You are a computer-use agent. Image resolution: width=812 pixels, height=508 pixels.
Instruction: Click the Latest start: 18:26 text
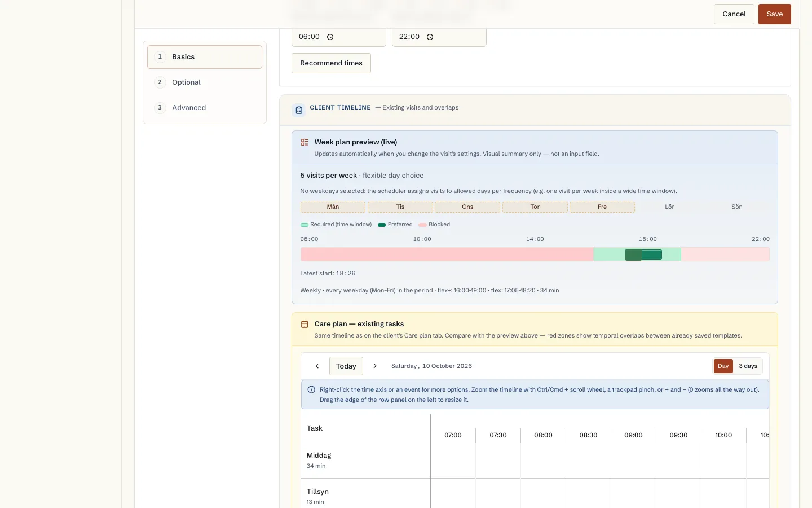(328, 274)
